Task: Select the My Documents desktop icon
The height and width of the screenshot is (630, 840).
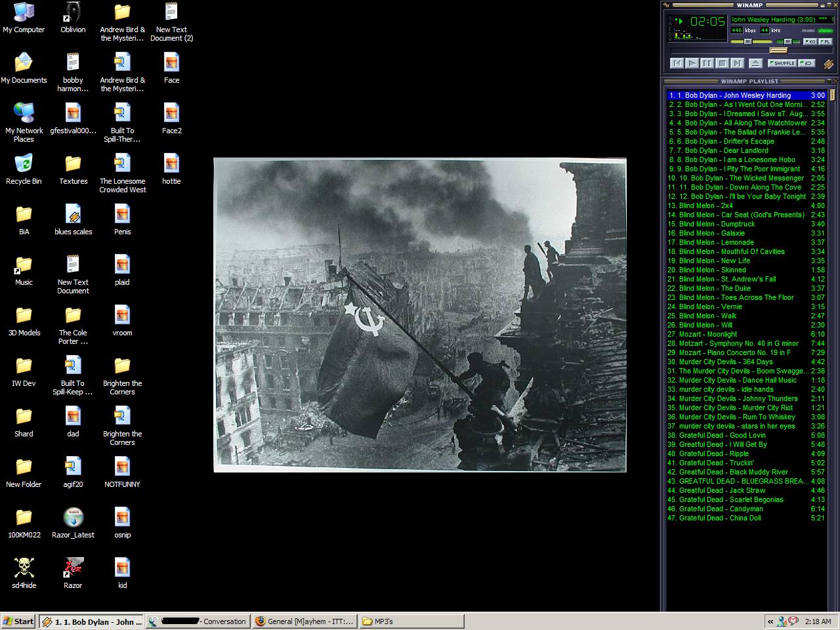Action: pyautogui.click(x=24, y=68)
